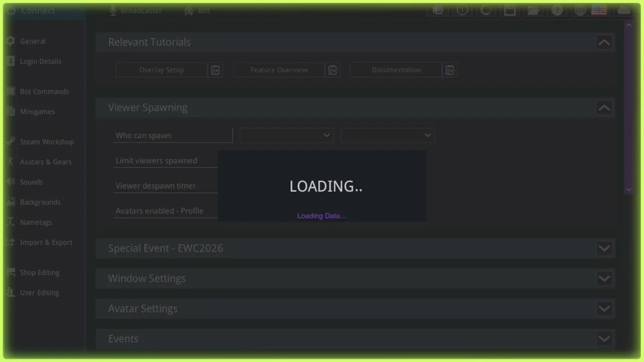
Task: Copy link icon beside Feature Overview
Action: (333, 70)
